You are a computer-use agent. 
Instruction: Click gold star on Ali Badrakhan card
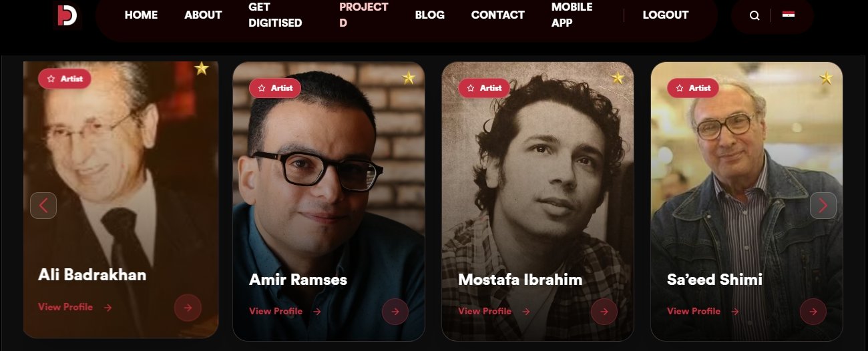[202, 68]
